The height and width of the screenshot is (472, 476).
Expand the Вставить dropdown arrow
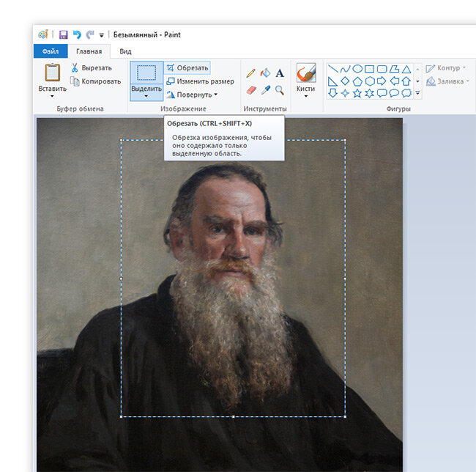(52, 96)
